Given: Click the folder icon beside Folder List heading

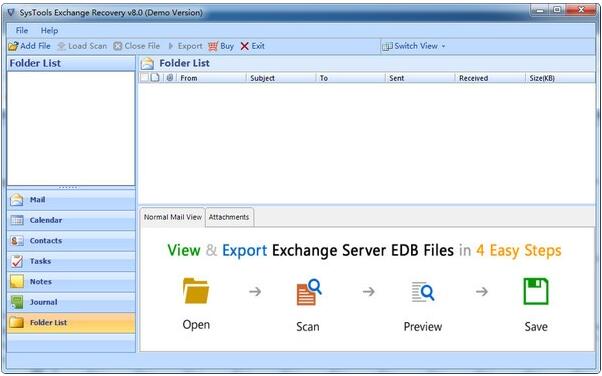Looking at the screenshot, I should [147, 63].
